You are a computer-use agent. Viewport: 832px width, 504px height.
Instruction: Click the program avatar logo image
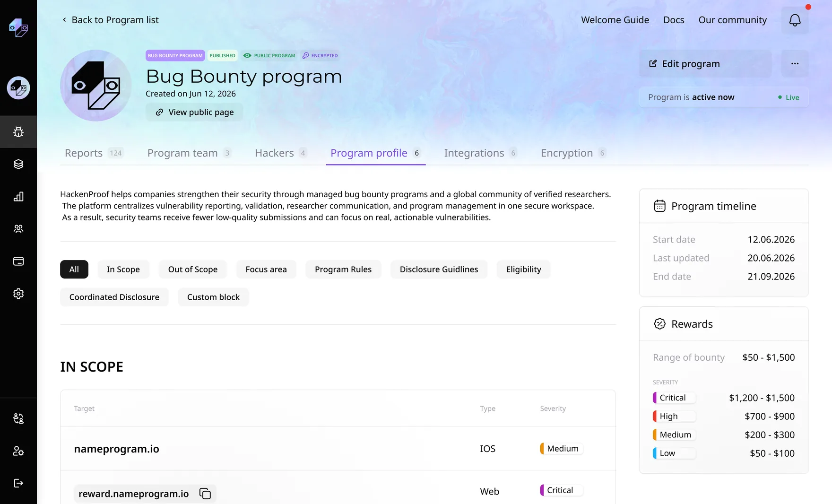[96, 86]
